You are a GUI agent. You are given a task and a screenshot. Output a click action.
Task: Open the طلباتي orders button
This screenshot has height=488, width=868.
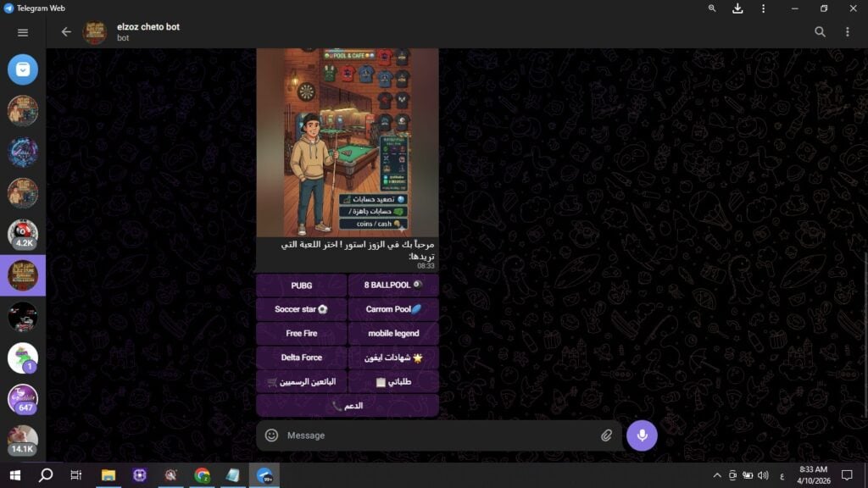pyautogui.click(x=393, y=382)
